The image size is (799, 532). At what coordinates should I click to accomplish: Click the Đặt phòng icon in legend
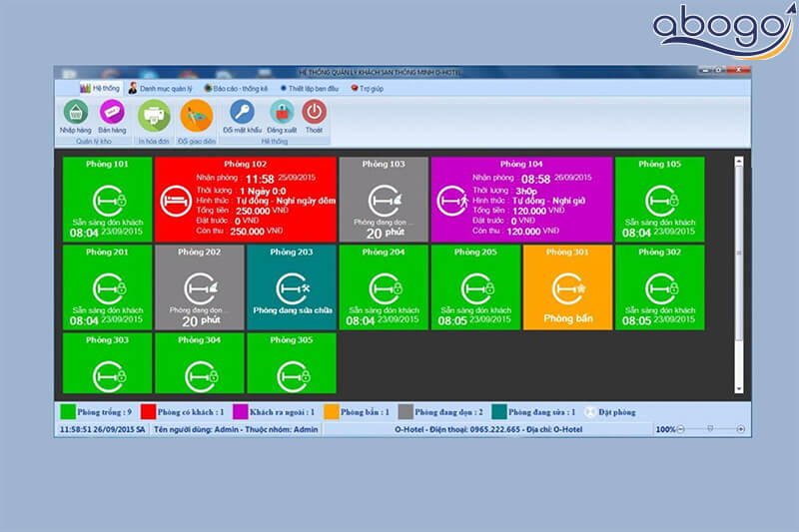[589, 411]
